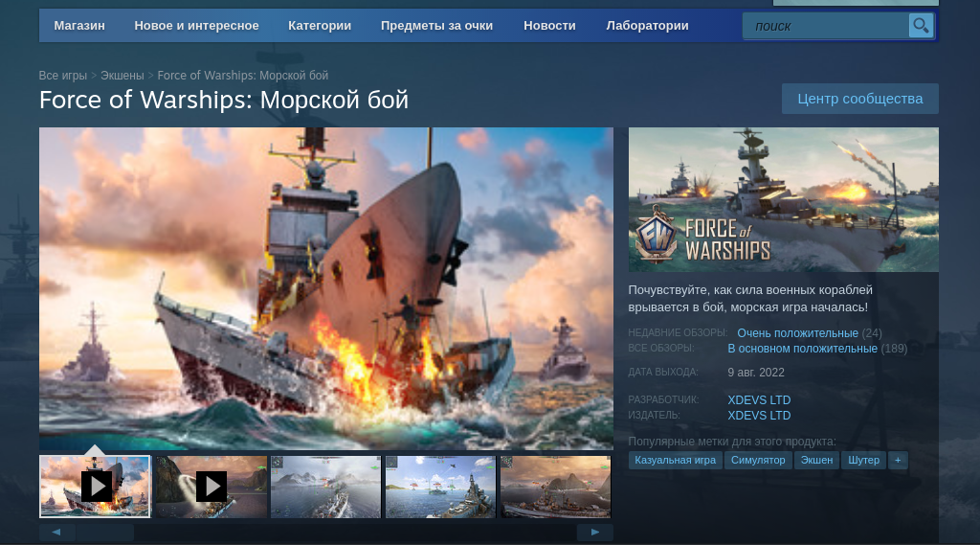Image resolution: width=980 pixels, height=545 pixels.
Task: Open third screenshot thumbnail with snowy mountains
Action: coord(325,487)
